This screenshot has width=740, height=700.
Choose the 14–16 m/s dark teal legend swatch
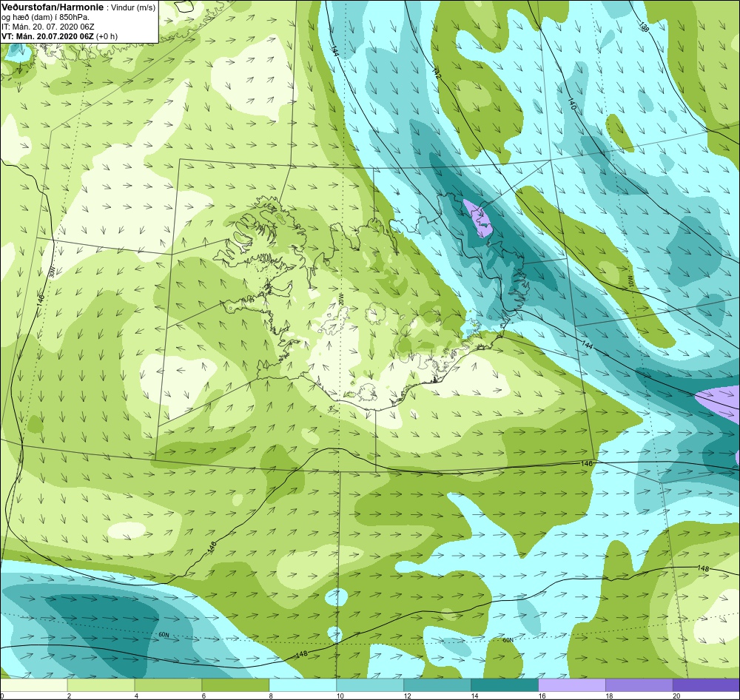[x=505, y=685]
